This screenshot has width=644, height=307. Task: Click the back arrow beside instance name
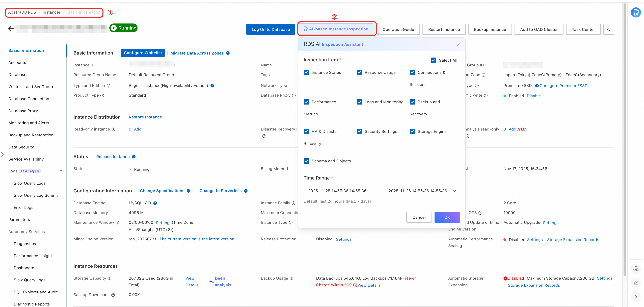pyautogui.click(x=11, y=29)
